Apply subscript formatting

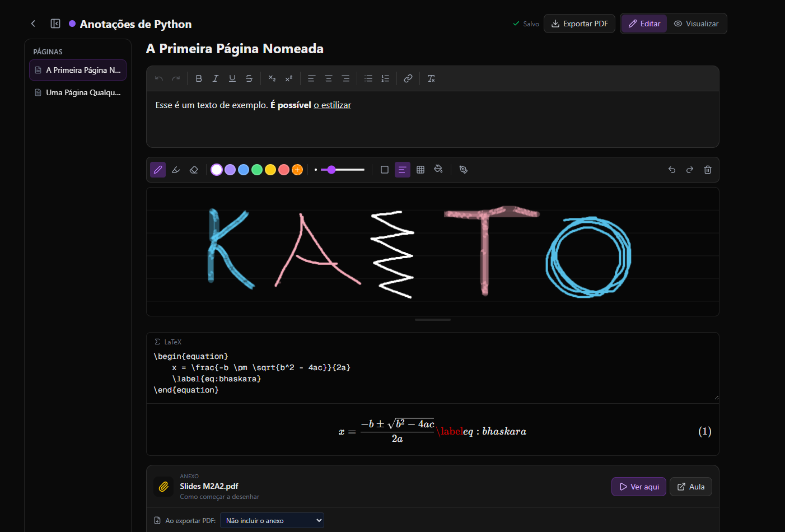click(272, 78)
